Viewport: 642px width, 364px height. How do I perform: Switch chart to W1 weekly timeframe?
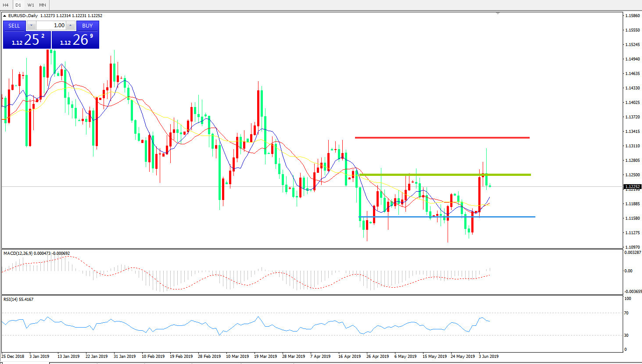tap(31, 5)
